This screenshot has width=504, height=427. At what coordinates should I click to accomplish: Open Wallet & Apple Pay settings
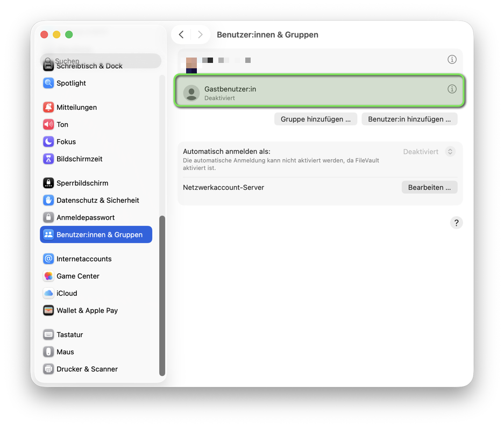coord(87,311)
